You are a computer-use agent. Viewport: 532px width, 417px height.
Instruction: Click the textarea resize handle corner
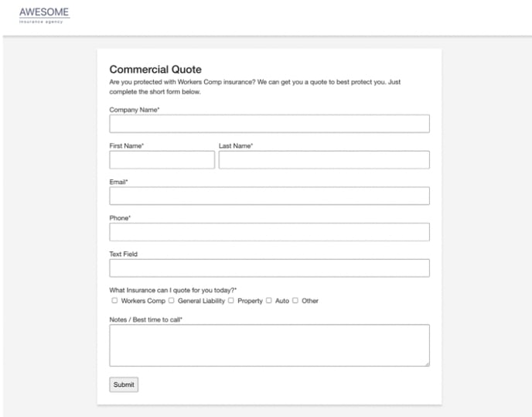pos(426,363)
